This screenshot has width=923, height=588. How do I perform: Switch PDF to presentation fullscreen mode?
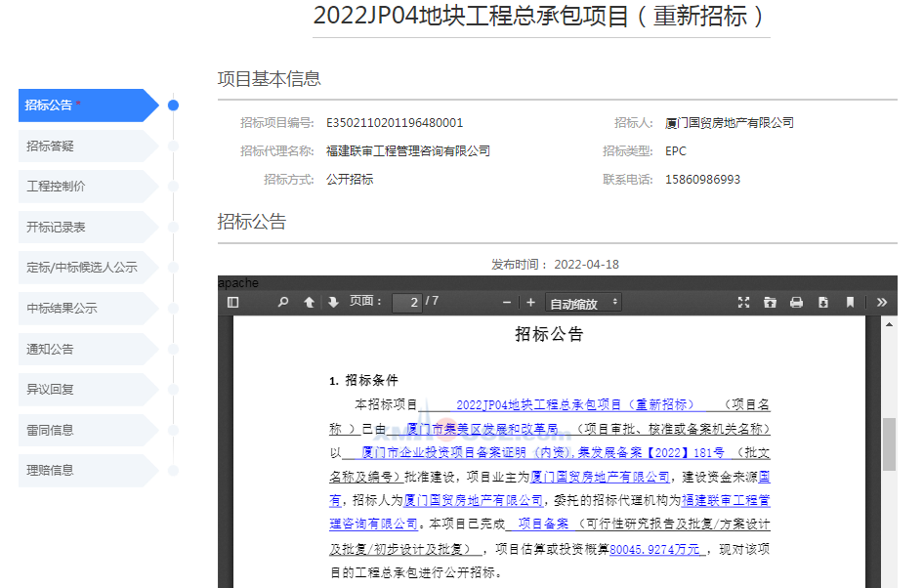point(743,303)
